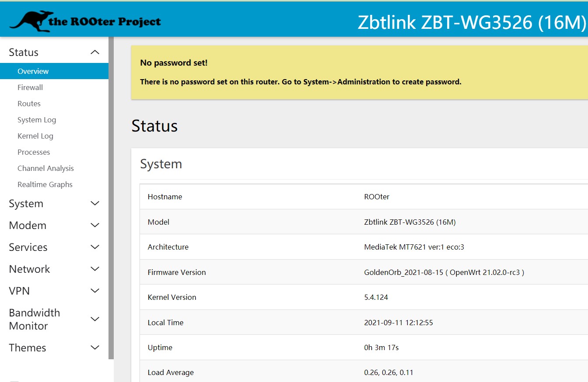This screenshot has height=382, width=588.
Task: Click the Local Time value 2021-09-11 12:12:55
Action: pos(399,323)
